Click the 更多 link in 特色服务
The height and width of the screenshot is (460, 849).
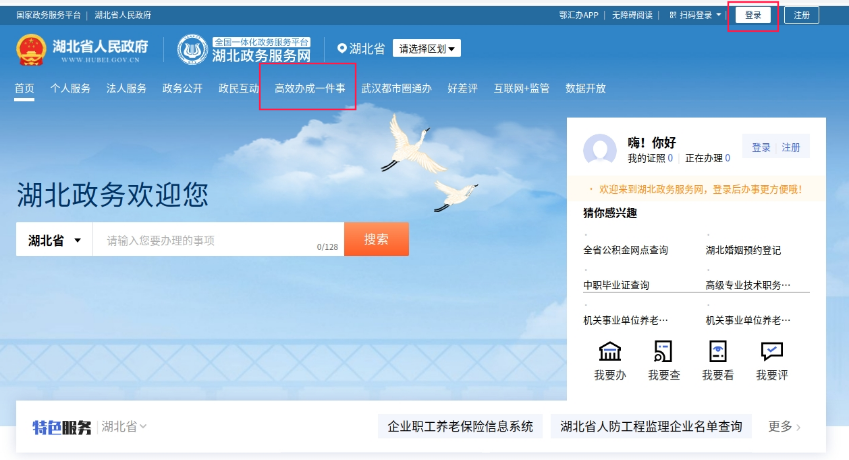point(784,426)
